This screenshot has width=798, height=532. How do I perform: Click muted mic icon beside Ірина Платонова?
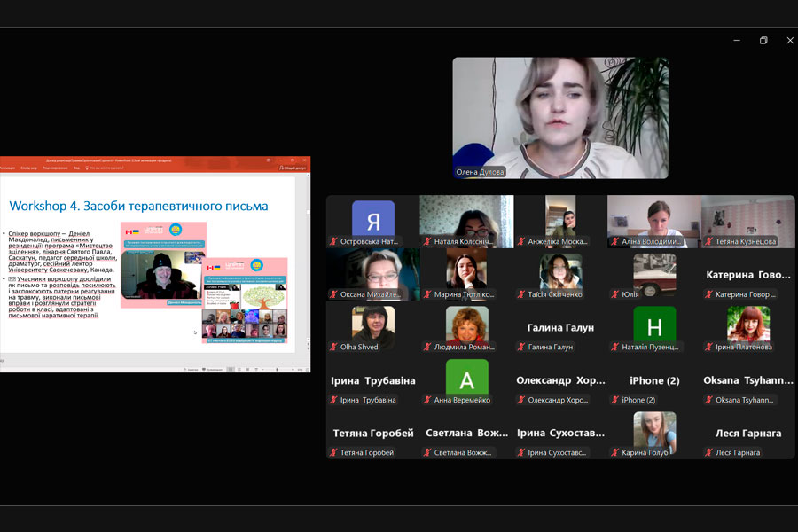[x=709, y=347]
